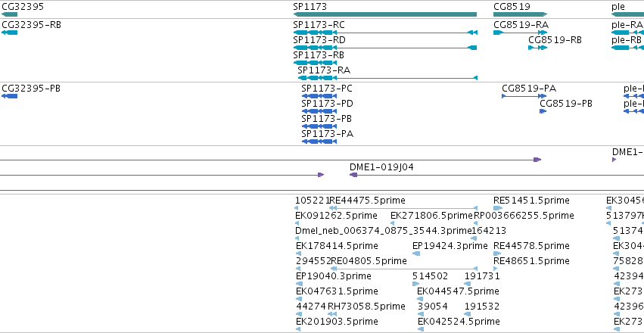Viewport: 644px width, 333px height.
Task: Select the 105221 insertion label
Action: [312, 201]
